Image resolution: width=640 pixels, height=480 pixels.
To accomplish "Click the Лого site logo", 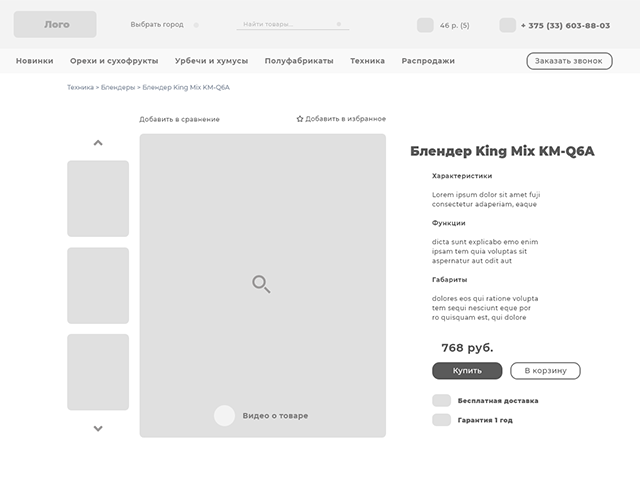I will 55,24.
